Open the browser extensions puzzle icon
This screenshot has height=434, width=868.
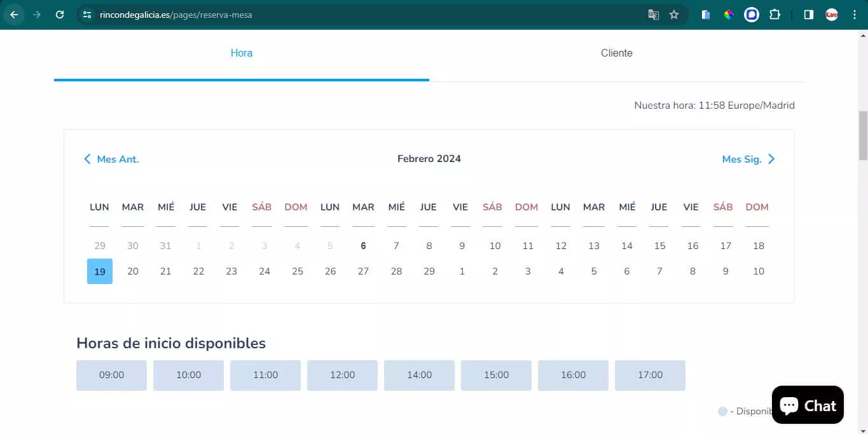tap(775, 15)
